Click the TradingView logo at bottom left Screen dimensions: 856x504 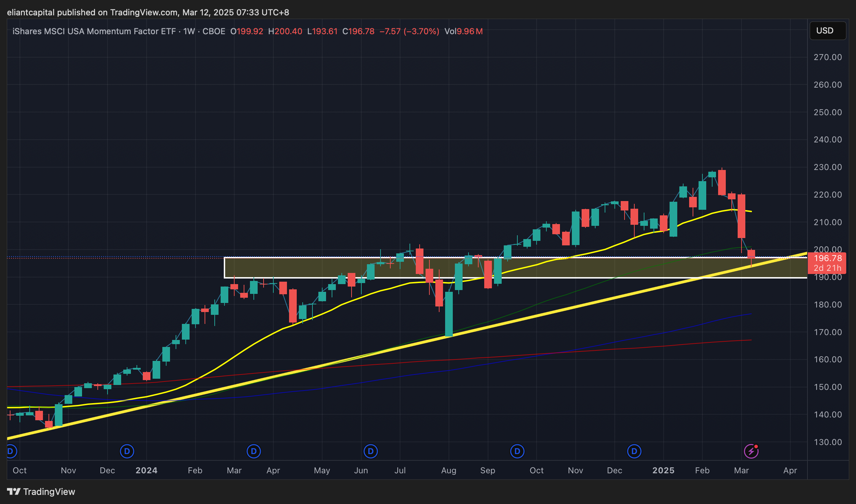pyautogui.click(x=41, y=492)
